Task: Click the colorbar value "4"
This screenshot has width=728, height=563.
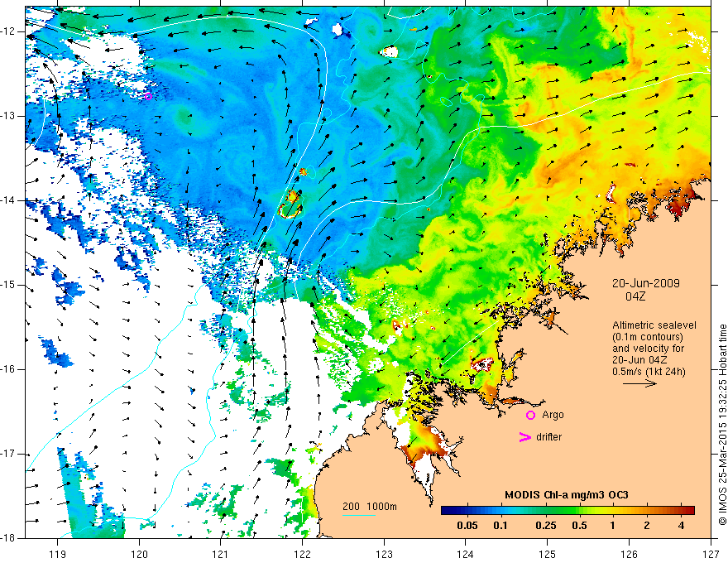Action: click(681, 526)
